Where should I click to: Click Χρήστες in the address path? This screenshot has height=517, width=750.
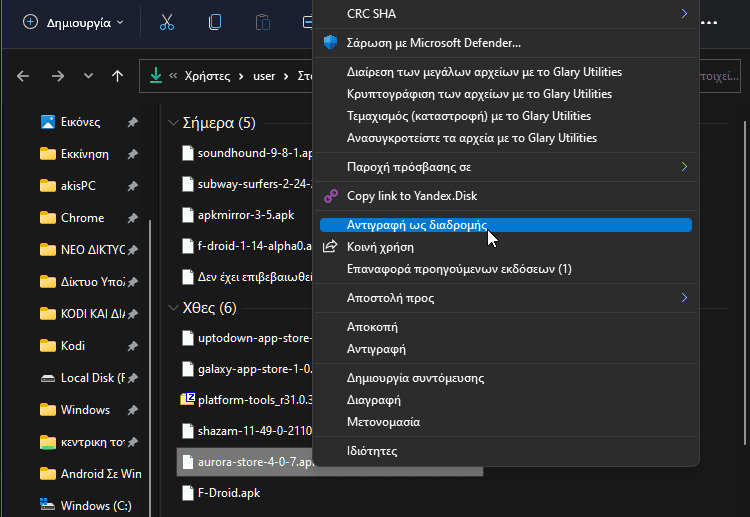pyautogui.click(x=207, y=76)
